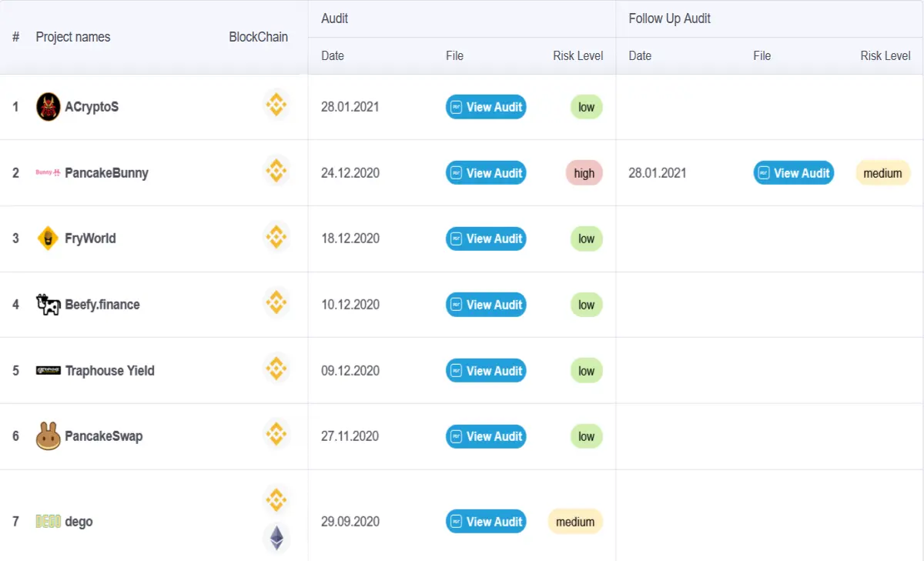Open View Audit for Traphouse Yield
Viewport: 924px width, 561px height.
(486, 371)
